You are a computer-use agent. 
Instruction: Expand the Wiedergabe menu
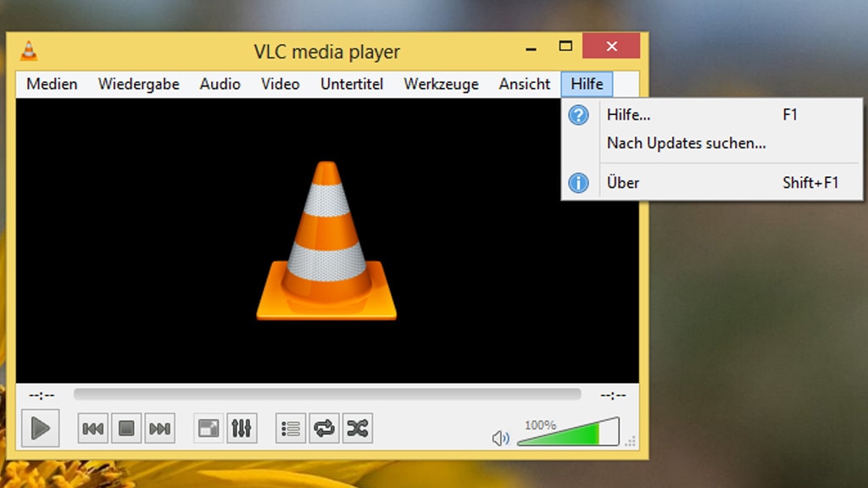(x=138, y=84)
